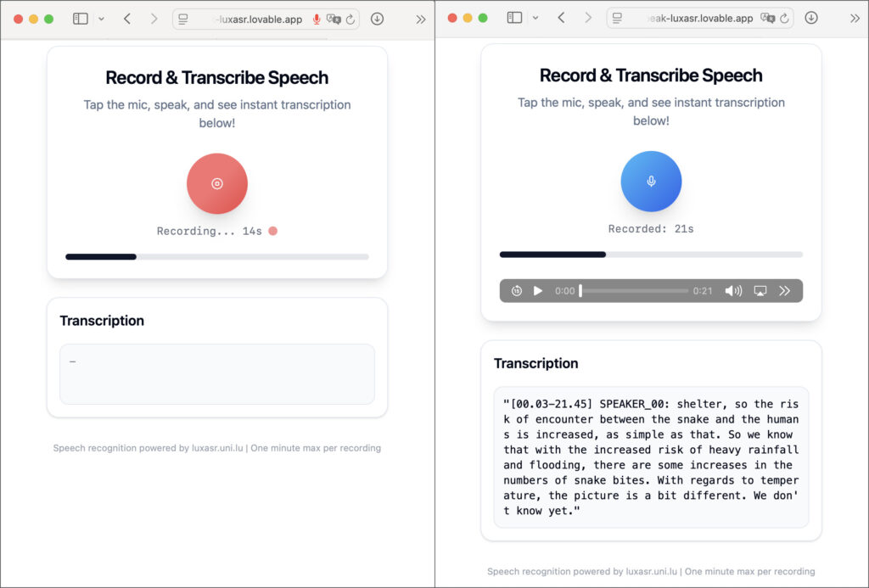Click red microphone indicator in left address bar
The width and height of the screenshot is (869, 588).
click(x=317, y=20)
